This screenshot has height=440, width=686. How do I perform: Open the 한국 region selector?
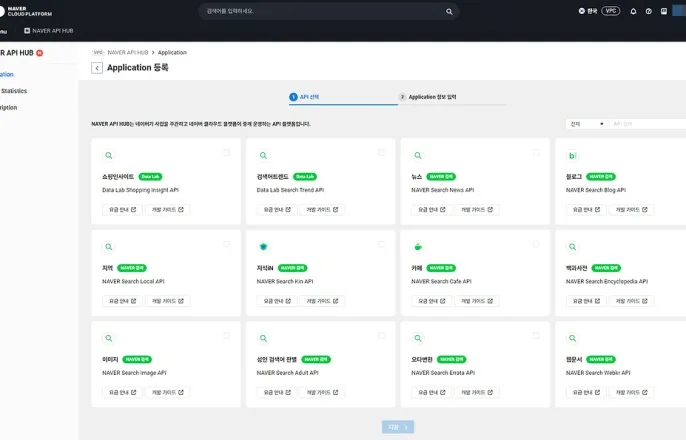pos(588,11)
